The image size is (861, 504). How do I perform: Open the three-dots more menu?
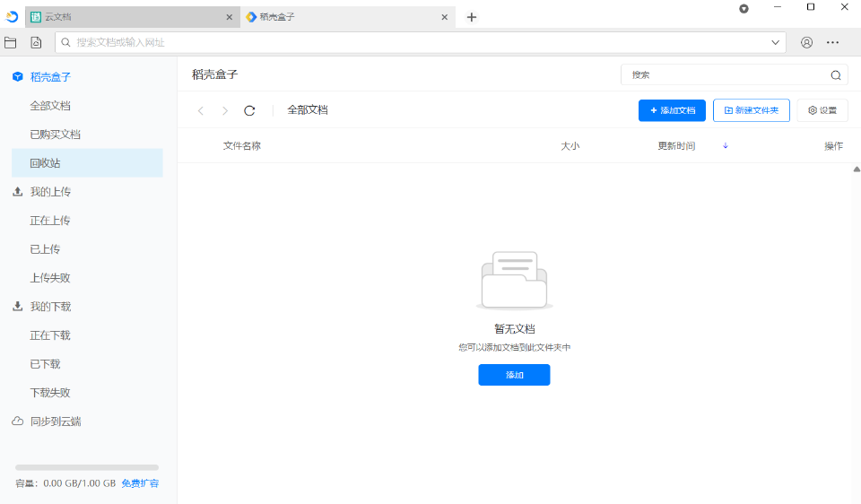pyautogui.click(x=832, y=42)
